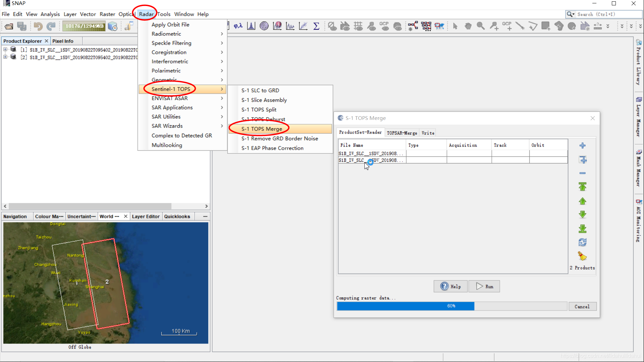Image resolution: width=644 pixels, height=362 pixels.
Task: Click the Remove product icon in dialog
Action: point(583,173)
